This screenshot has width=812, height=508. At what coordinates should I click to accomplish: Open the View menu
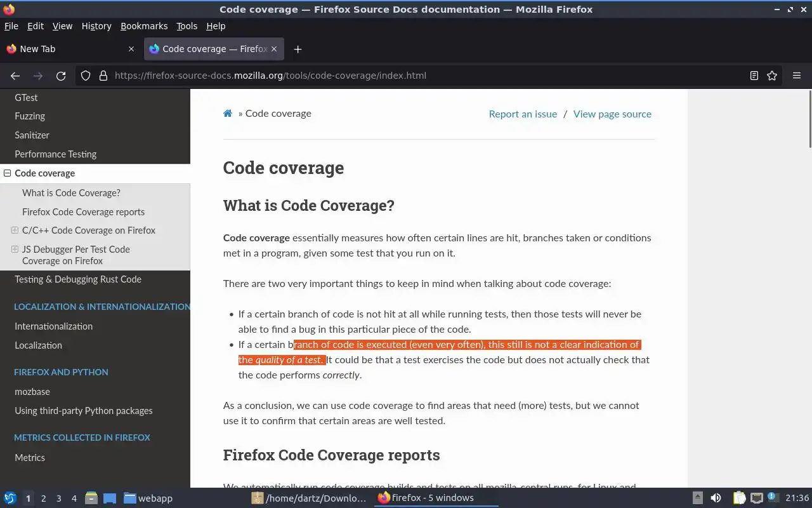click(62, 26)
